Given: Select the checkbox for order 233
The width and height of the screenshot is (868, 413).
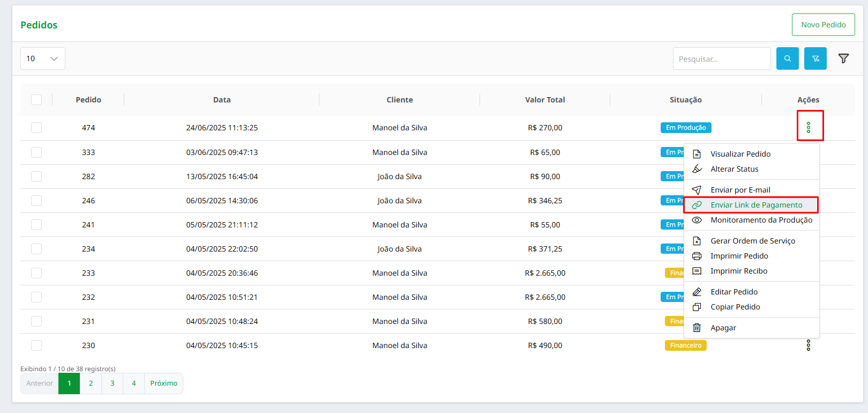Looking at the screenshot, I should pyautogui.click(x=36, y=273).
